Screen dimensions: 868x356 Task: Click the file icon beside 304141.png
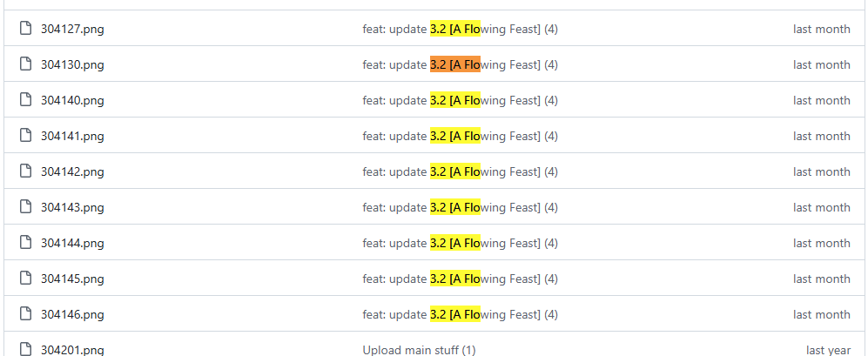point(25,136)
